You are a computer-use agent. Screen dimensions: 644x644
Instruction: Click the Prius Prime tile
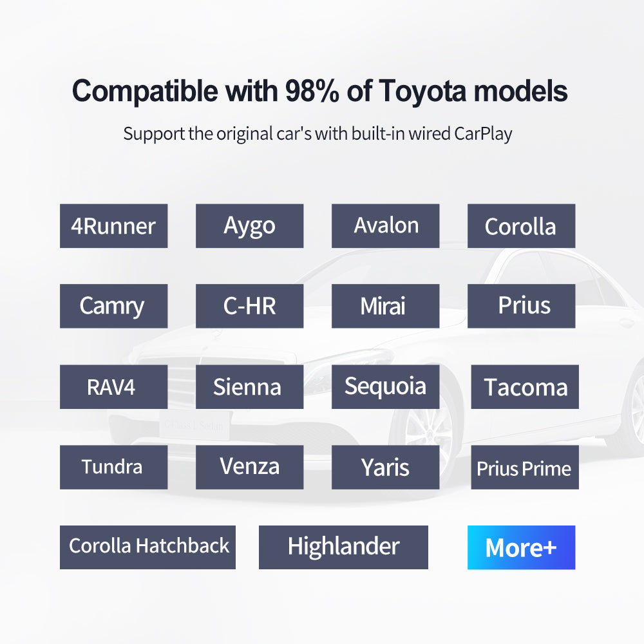[525, 467]
